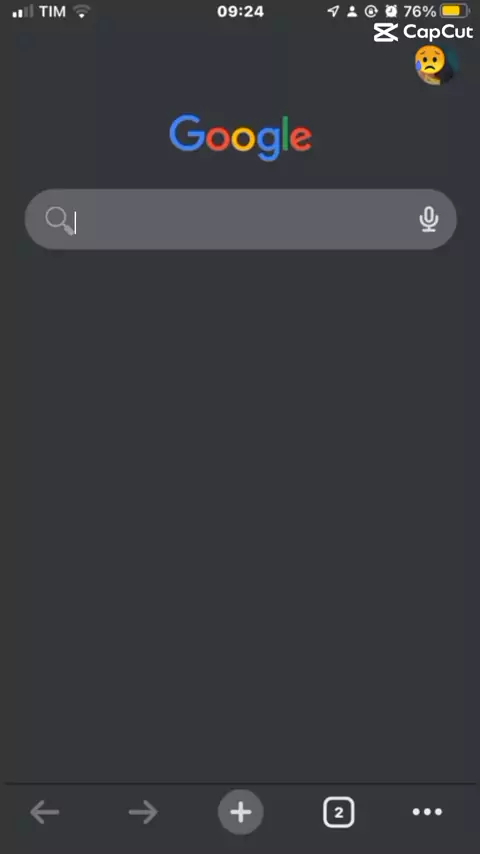Tap the Google logo

tap(240, 137)
